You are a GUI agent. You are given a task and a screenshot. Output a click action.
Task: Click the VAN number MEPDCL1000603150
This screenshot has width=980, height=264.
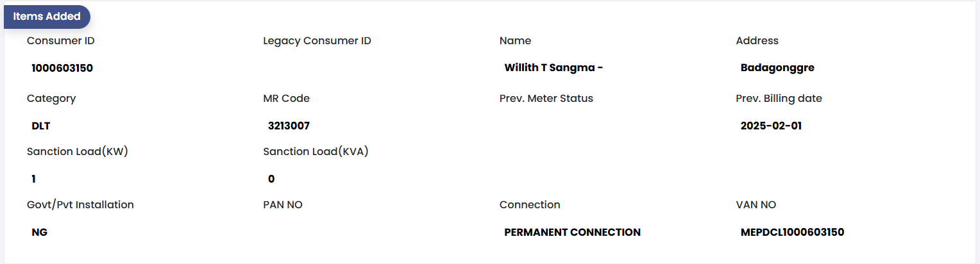(x=792, y=233)
